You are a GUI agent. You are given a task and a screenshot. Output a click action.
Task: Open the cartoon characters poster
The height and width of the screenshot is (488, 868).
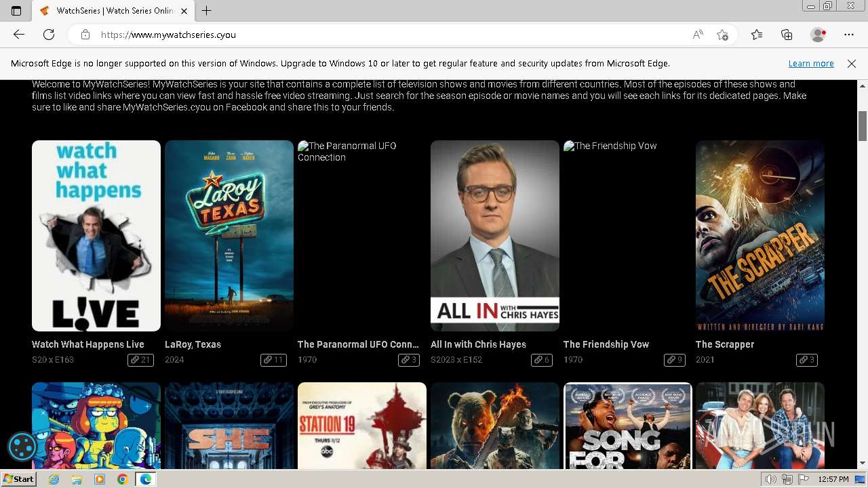pyautogui.click(x=96, y=426)
